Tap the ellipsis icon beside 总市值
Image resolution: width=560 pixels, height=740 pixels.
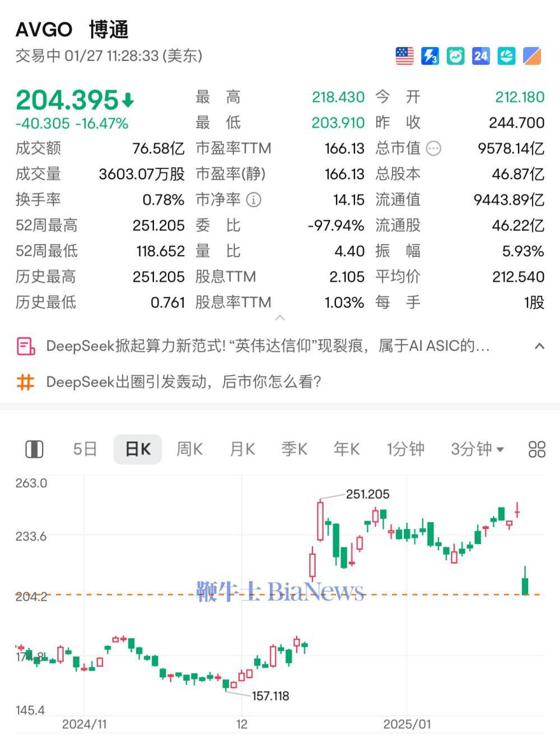[x=433, y=148]
